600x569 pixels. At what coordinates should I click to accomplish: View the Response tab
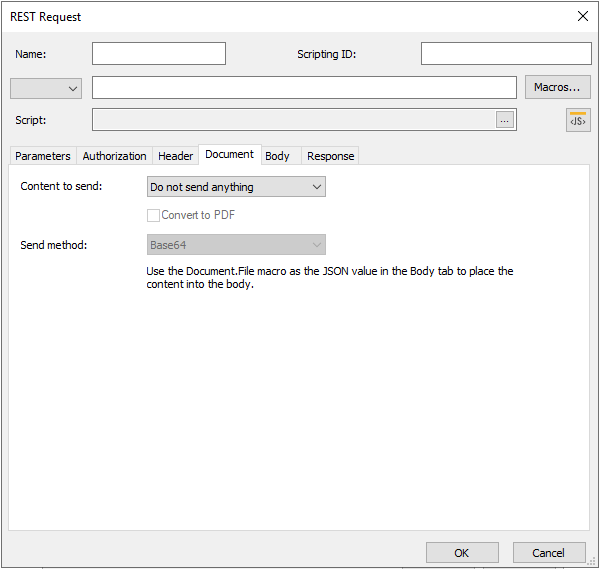(x=331, y=156)
